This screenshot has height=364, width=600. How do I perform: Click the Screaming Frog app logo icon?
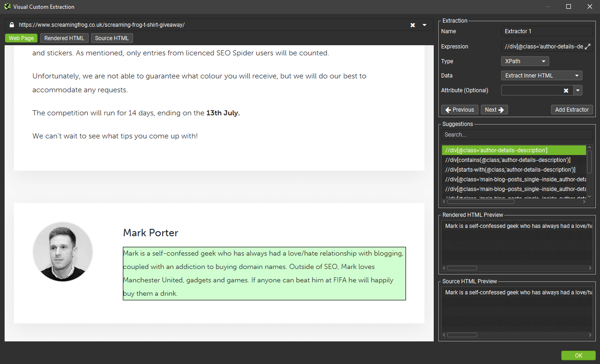point(7,7)
